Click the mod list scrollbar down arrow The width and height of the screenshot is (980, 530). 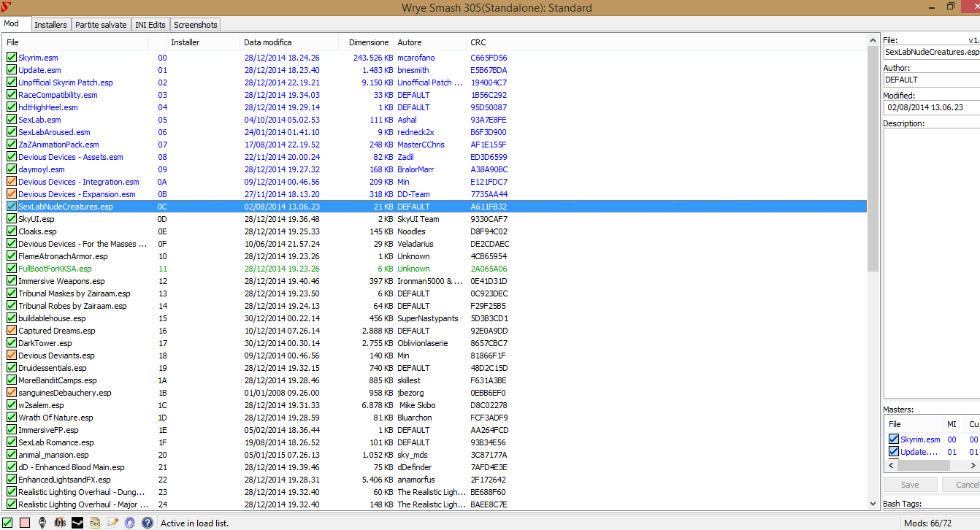coord(873,504)
